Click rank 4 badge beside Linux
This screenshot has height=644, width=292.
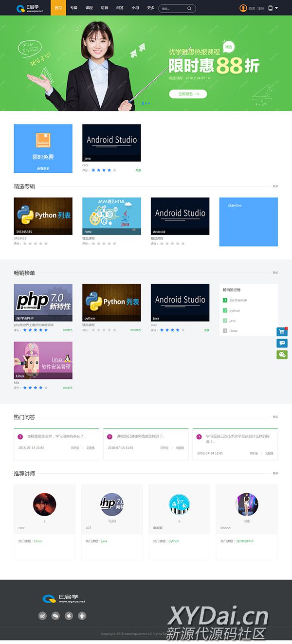tap(225, 331)
